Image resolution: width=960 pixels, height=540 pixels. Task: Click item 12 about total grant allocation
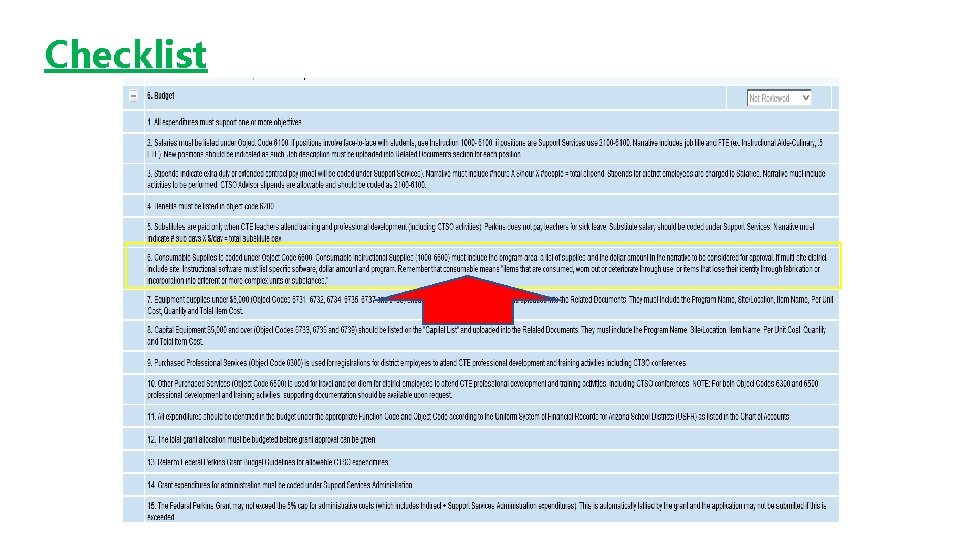491,440
